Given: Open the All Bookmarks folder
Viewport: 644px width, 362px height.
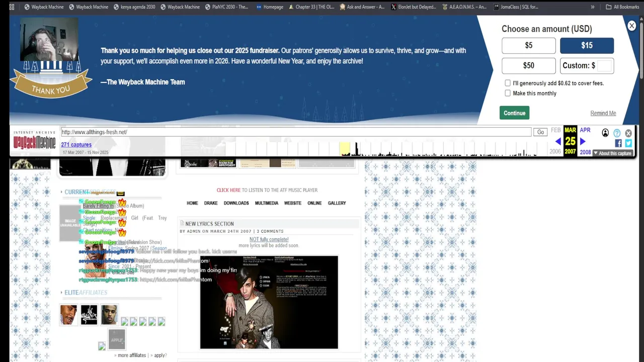Looking at the screenshot, I should click(622, 7).
